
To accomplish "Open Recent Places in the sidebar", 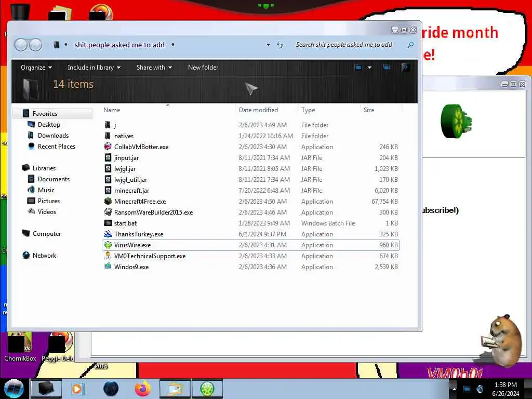I will coord(57,146).
